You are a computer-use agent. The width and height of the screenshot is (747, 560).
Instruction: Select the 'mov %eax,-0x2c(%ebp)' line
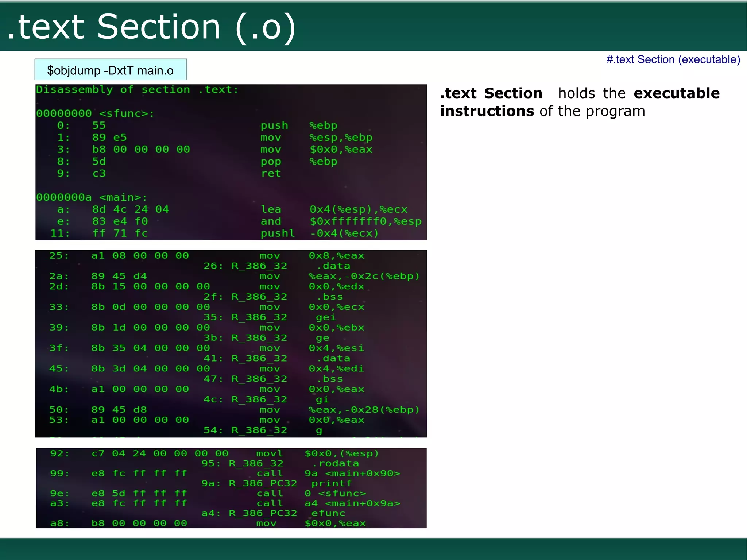(x=235, y=276)
